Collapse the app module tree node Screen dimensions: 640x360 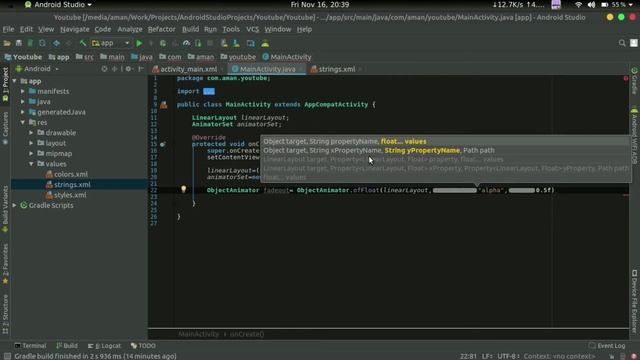15,81
